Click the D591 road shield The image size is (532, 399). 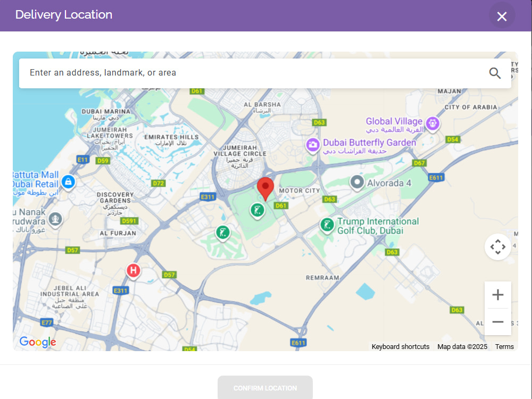129,221
